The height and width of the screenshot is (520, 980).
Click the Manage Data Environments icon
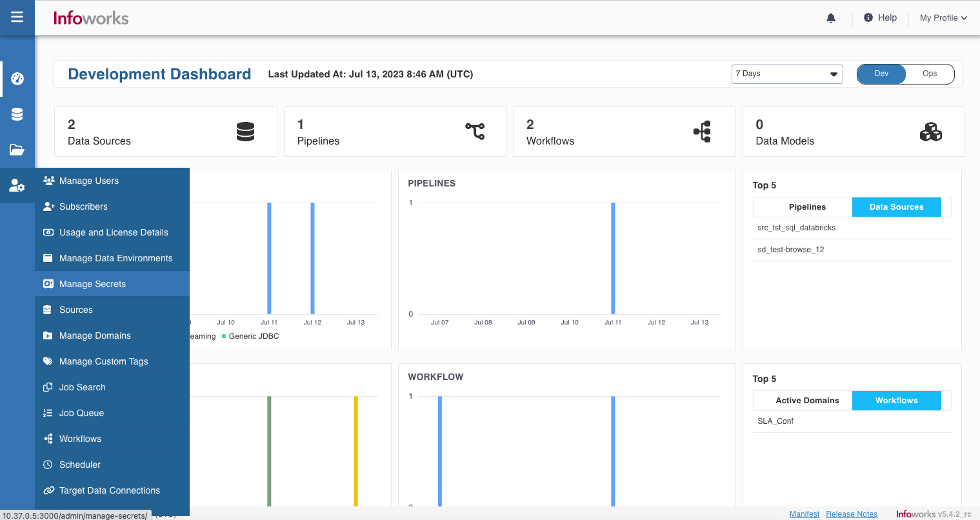(48, 258)
